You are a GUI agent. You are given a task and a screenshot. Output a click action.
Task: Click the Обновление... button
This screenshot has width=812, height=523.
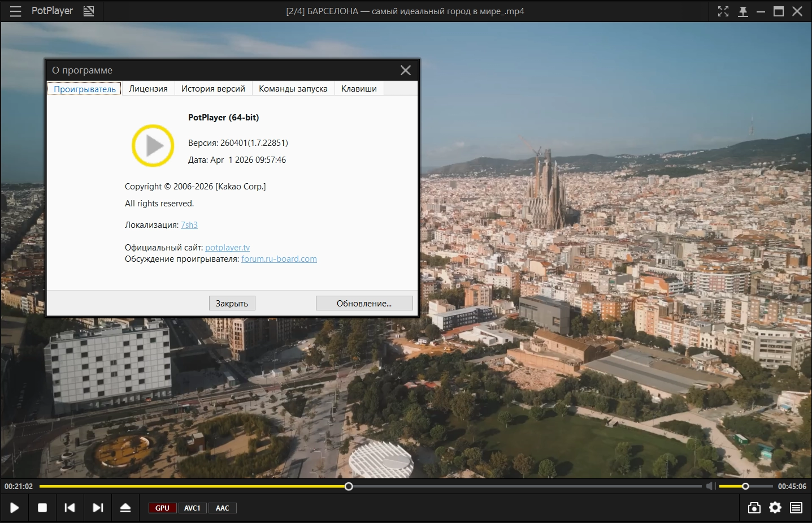pyautogui.click(x=364, y=304)
